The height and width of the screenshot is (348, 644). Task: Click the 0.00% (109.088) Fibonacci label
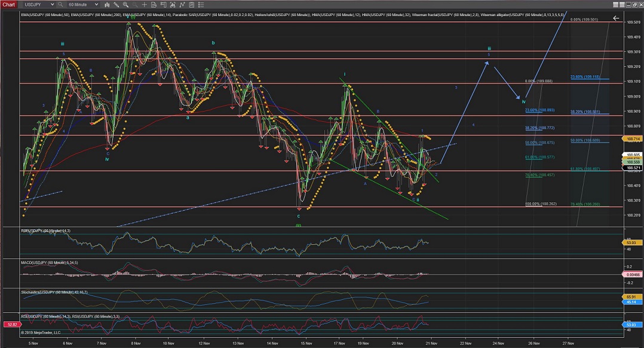tap(538, 81)
